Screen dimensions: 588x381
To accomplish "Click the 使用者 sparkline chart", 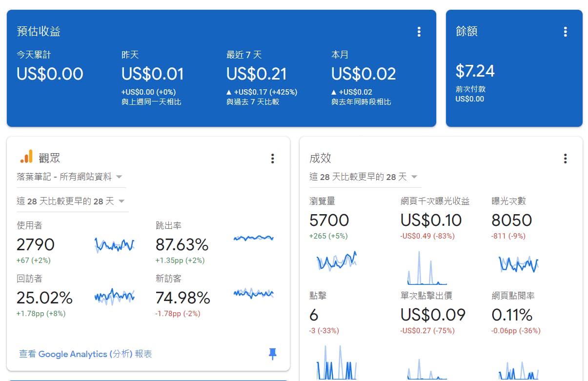I will pos(114,244).
